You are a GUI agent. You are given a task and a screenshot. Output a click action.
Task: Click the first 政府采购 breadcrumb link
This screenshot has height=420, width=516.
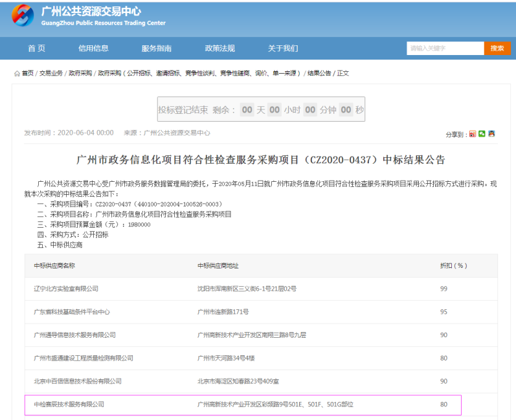point(80,73)
